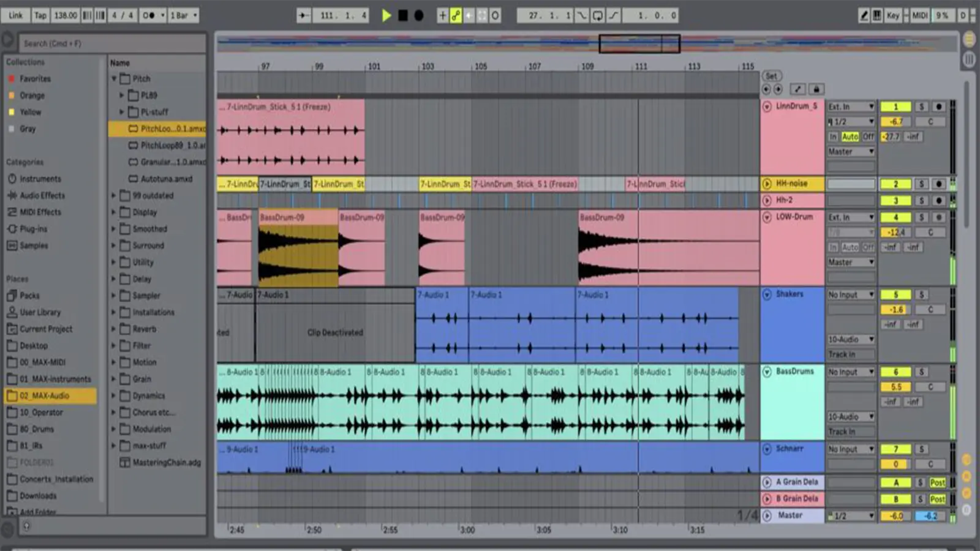
Task: Toggle the Punch-Out switch icon
Action: [x=613, y=15]
